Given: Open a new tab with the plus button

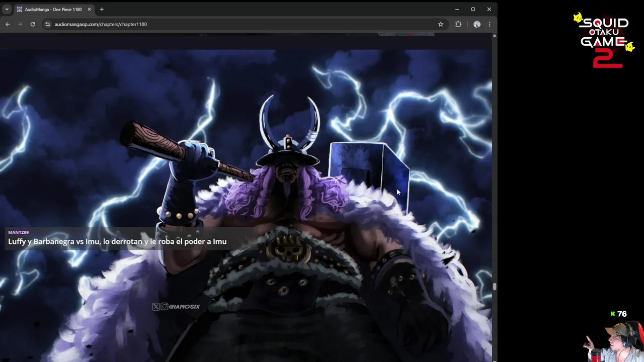Looking at the screenshot, I should click(102, 9).
